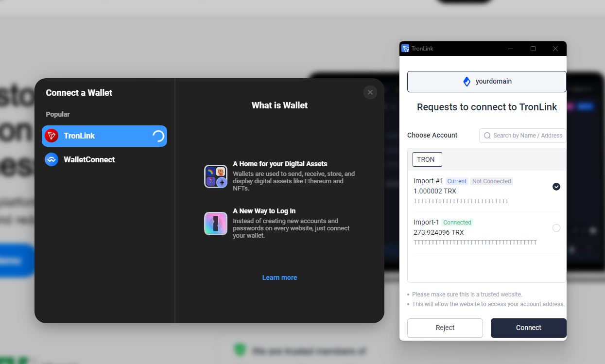
Task: Click the New Way to Log In icon
Action: 216,224
